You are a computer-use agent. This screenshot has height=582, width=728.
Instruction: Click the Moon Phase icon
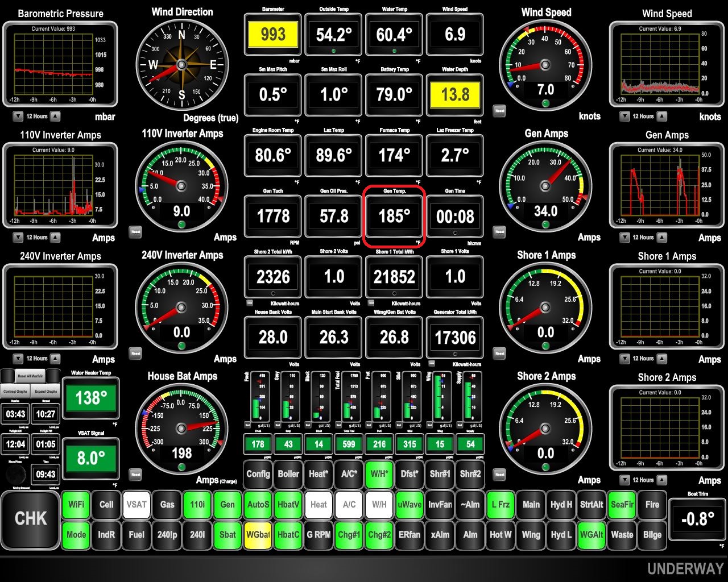tap(15, 474)
